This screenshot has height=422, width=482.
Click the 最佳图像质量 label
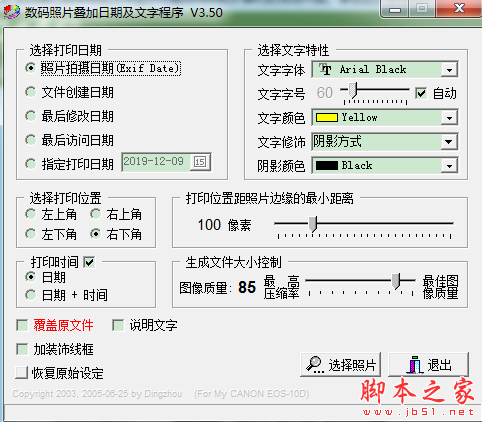[441, 287]
